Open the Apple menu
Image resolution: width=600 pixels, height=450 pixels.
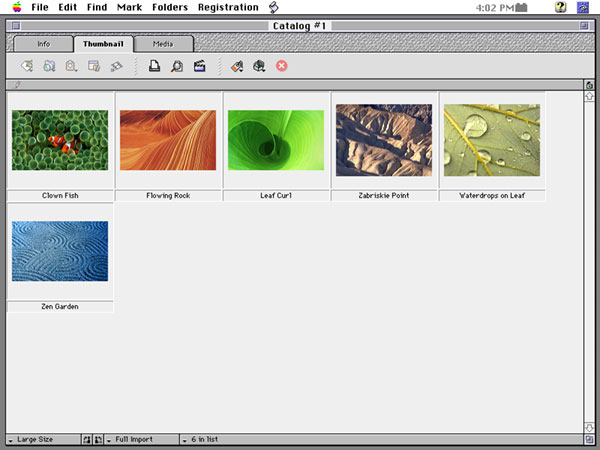pos(16,7)
